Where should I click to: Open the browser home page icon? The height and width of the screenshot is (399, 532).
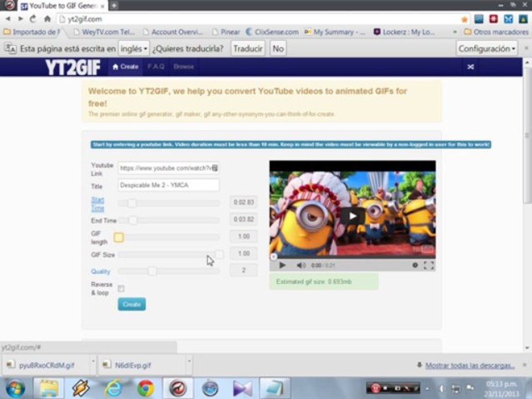click(x=47, y=19)
